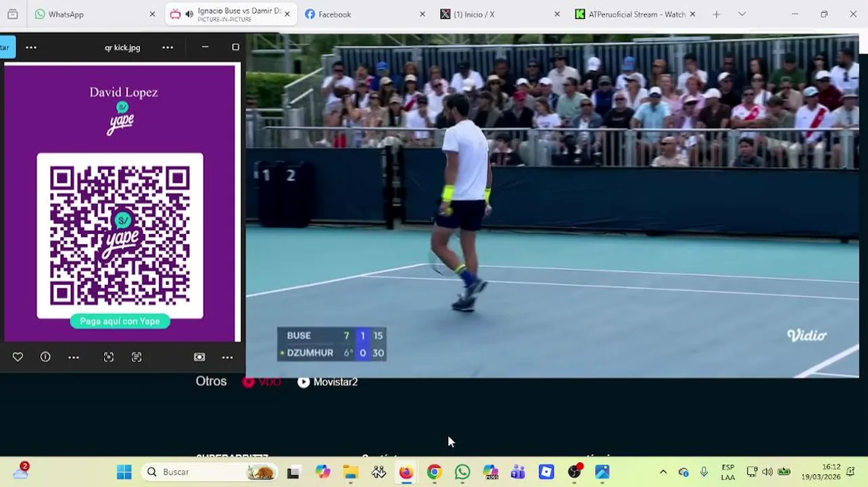Open Roblox from the taskbar
Screen dimensions: 868x487
(x=546, y=472)
